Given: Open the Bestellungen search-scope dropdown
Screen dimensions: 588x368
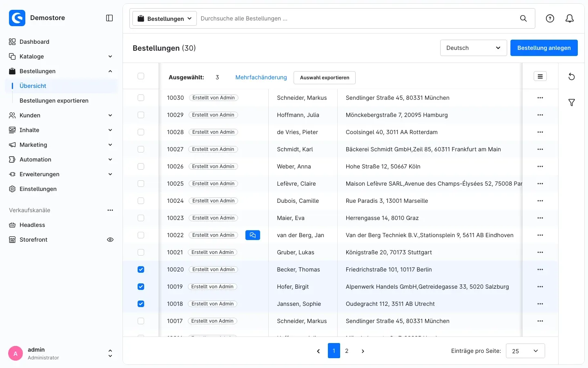Looking at the screenshot, I should pyautogui.click(x=165, y=19).
